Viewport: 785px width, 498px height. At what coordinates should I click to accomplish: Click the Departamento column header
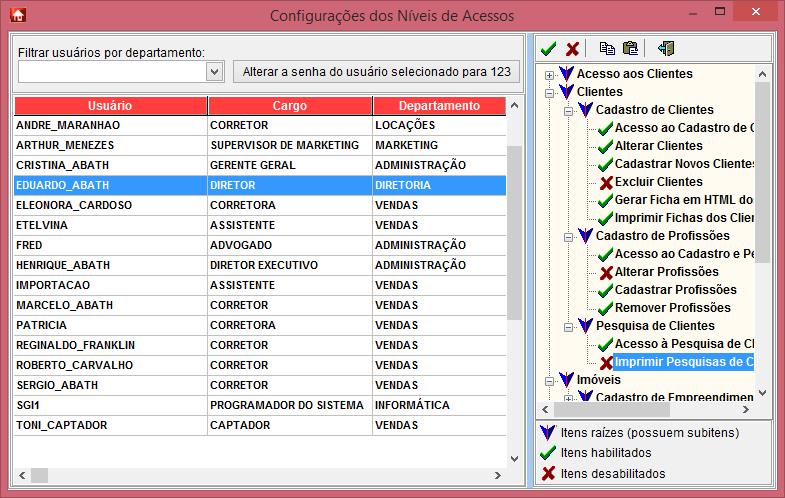[x=439, y=106]
